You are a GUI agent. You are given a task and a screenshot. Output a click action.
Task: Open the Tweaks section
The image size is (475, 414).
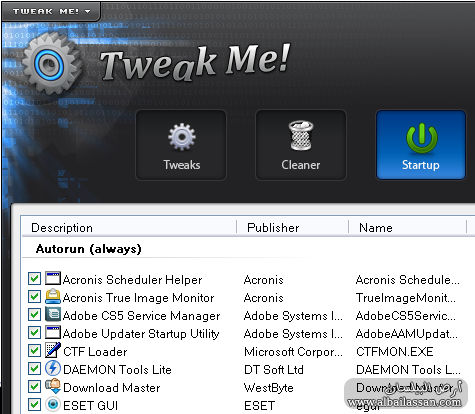[x=181, y=145]
